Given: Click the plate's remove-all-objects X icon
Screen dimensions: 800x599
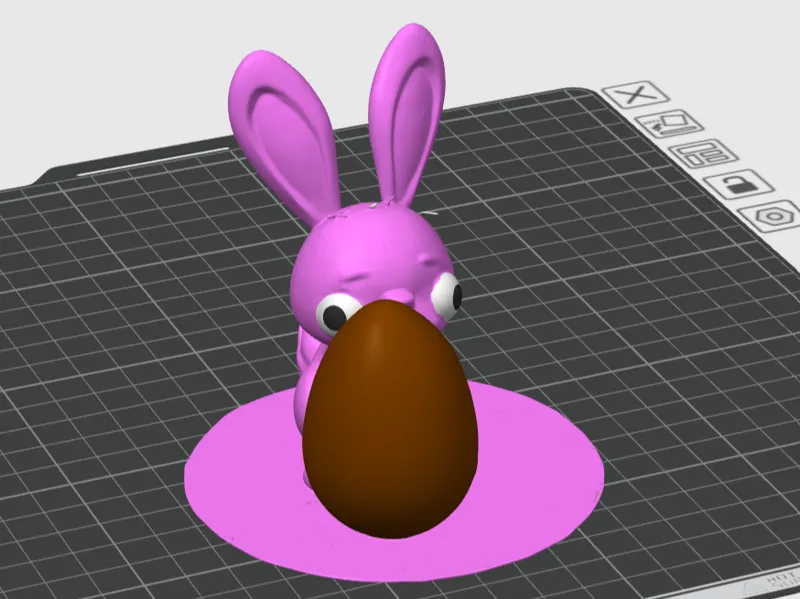Looking at the screenshot, I should tap(636, 94).
